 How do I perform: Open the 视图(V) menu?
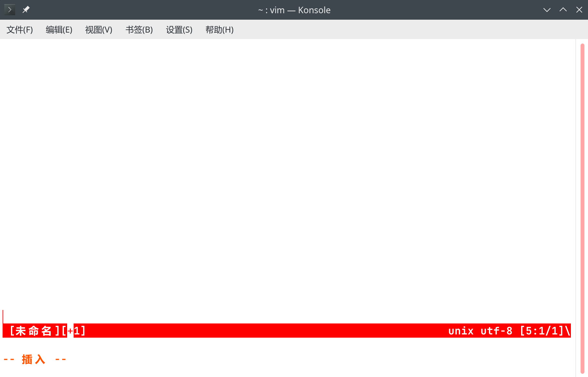pos(98,30)
